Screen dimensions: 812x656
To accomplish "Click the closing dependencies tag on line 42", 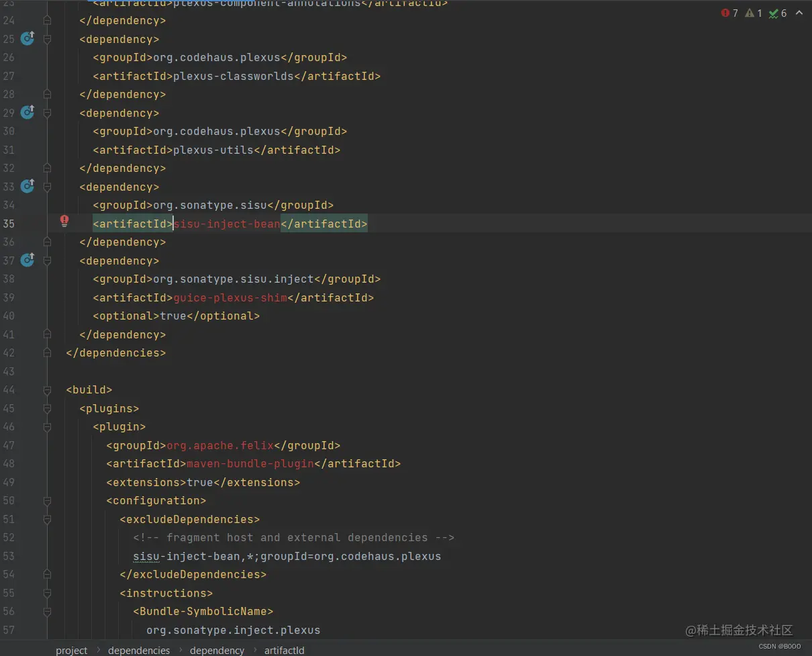I will (x=115, y=353).
